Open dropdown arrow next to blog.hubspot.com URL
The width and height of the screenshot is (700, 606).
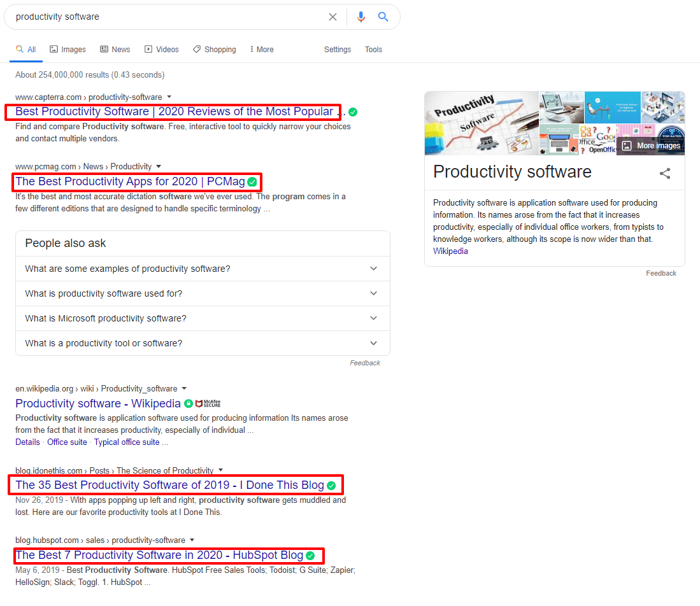coord(192,540)
